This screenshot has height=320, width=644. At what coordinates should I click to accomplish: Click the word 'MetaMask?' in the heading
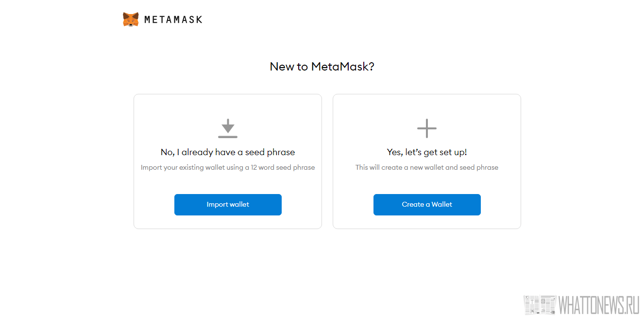coord(343,67)
